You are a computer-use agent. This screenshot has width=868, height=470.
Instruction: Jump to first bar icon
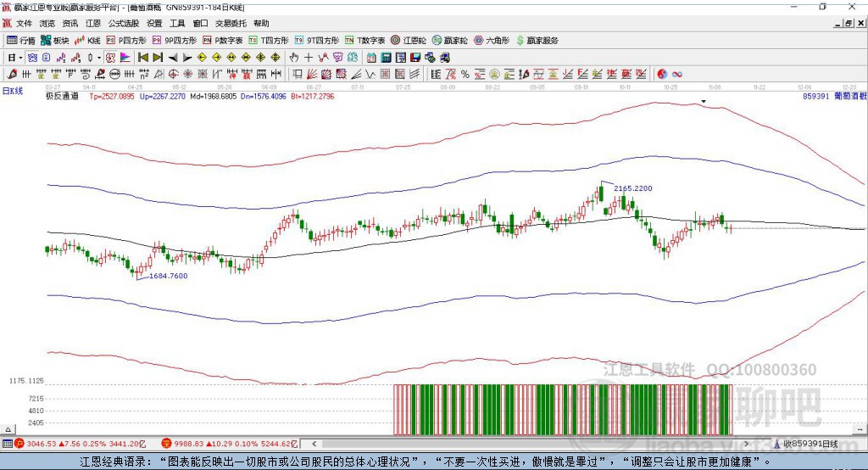[142, 58]
